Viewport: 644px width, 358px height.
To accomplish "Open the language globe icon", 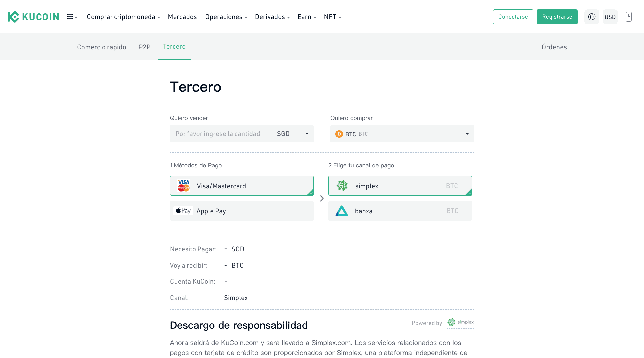I will 592,17.
